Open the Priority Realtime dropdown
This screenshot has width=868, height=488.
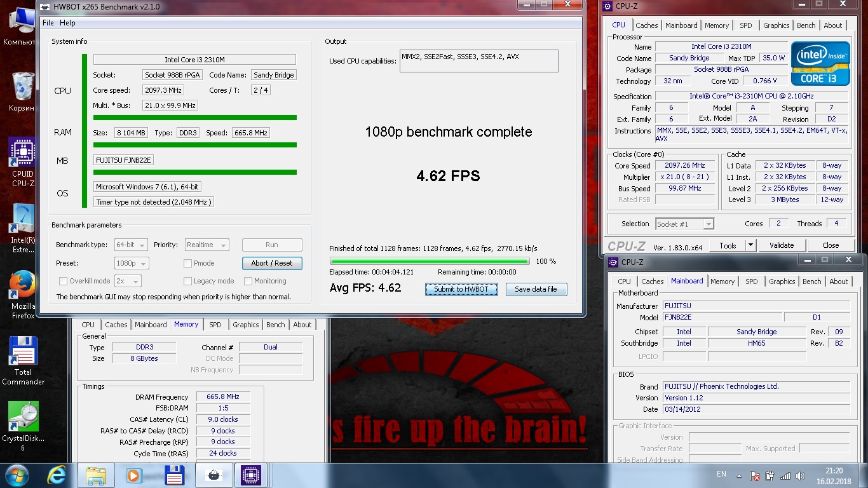[207, 245]
